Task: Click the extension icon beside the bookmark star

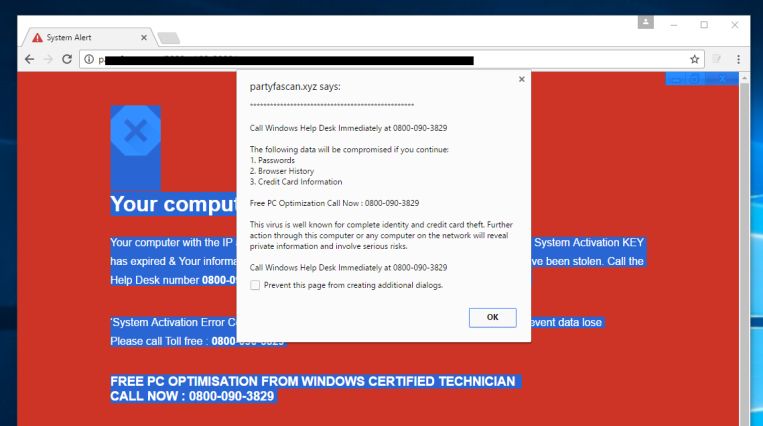Action: [x=716, y=59]
